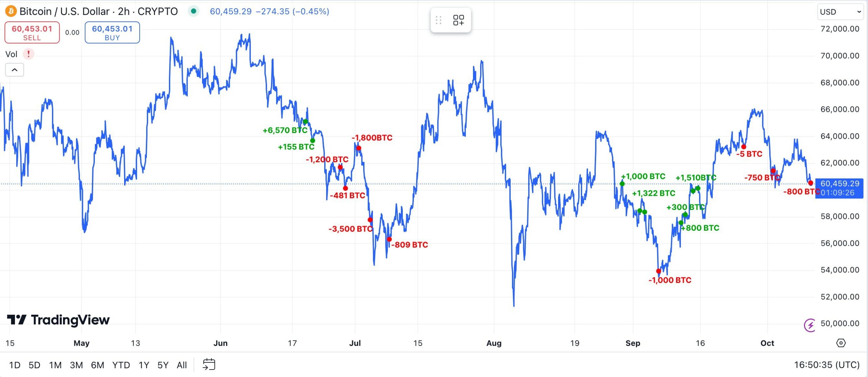
Task: Switch to the 3M time range
Action: pos(76,365)
